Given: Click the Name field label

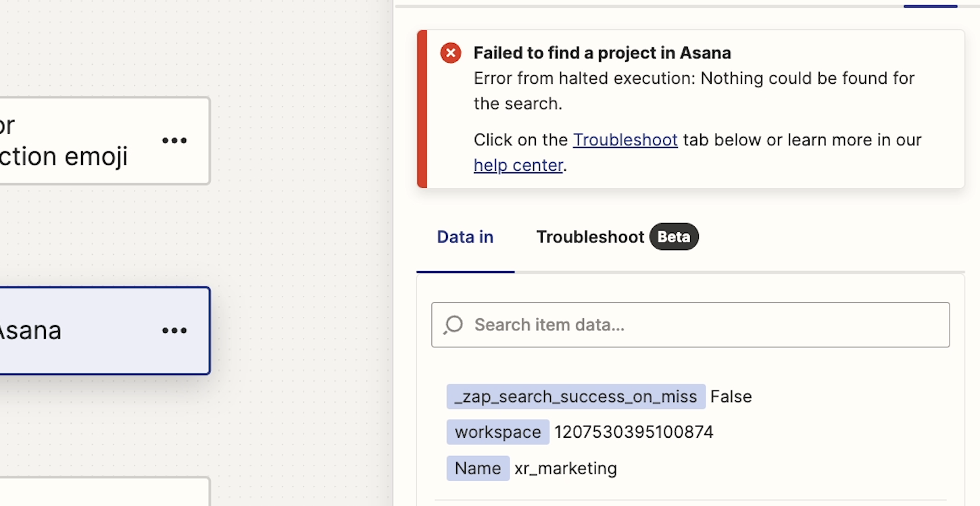Looking at the screenshot, I should click(478, 468).
